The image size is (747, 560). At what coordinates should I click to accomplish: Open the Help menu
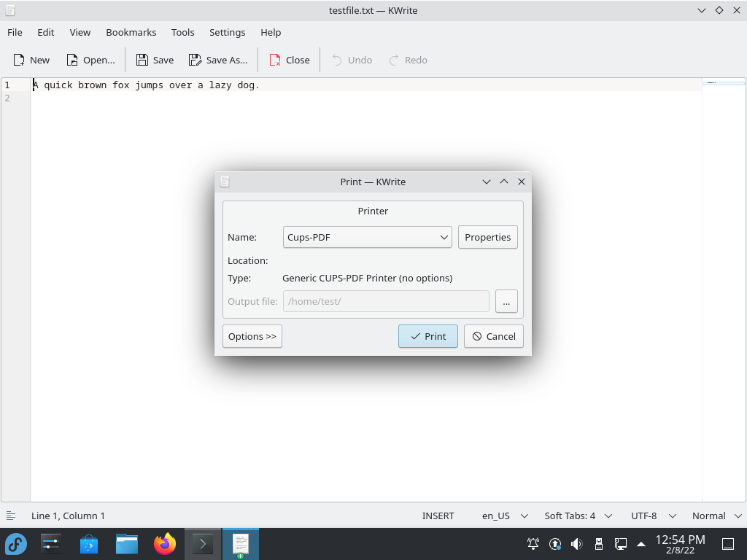[271, 32]
